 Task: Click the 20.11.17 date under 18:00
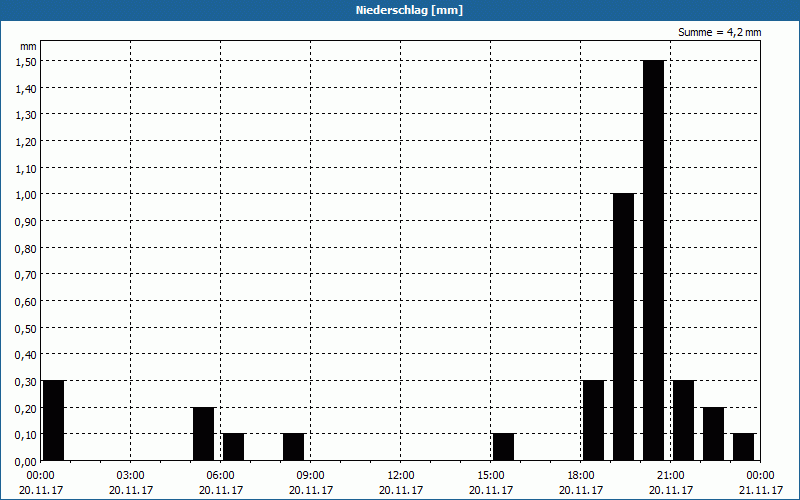click(581, 490)
